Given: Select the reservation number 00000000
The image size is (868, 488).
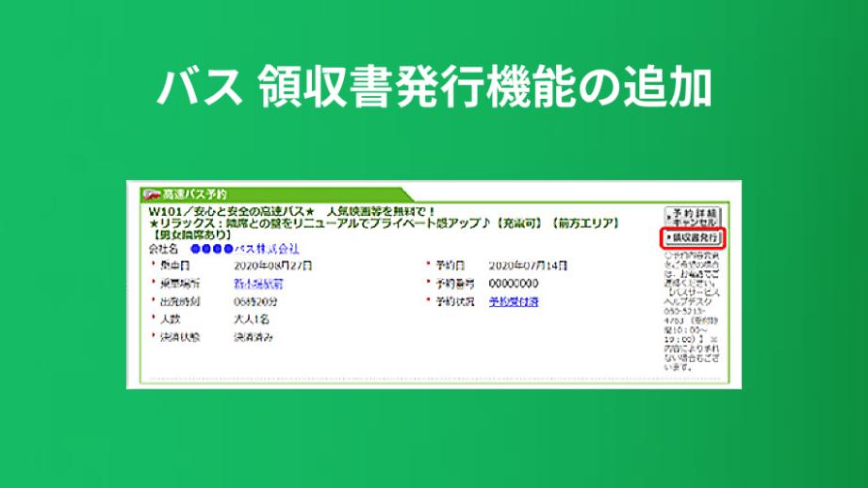Looking at the screenshot, I should point(514,284).
